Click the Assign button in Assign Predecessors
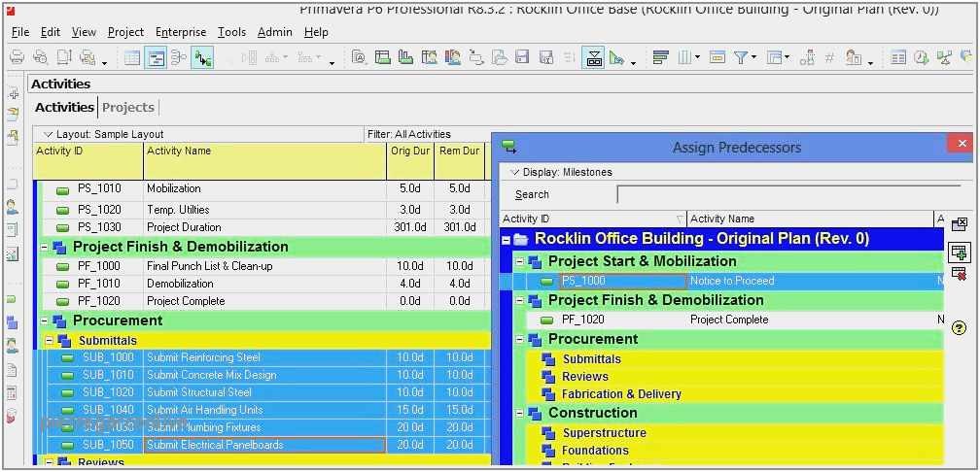980x472 pixels. 960,253
